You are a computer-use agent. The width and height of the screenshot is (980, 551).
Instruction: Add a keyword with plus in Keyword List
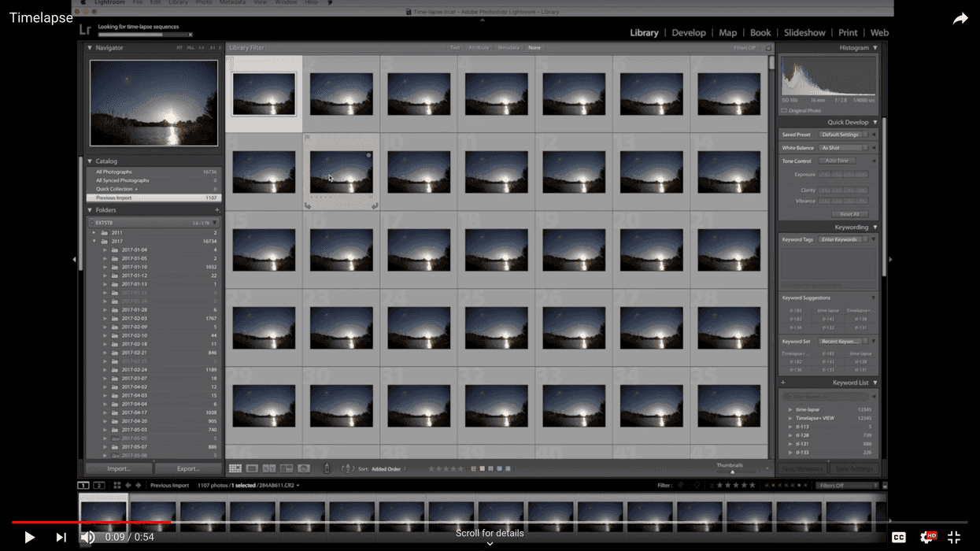[783, 383]
